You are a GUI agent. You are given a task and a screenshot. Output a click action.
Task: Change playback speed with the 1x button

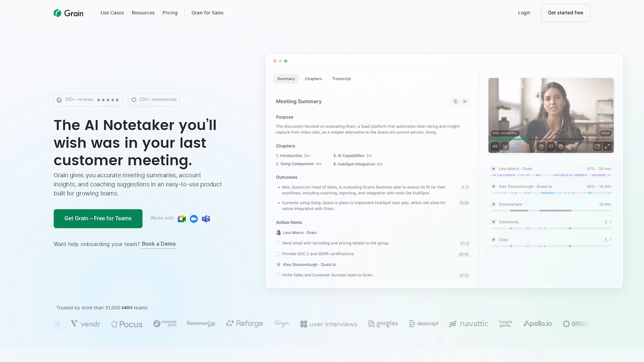tap(505, 146)
